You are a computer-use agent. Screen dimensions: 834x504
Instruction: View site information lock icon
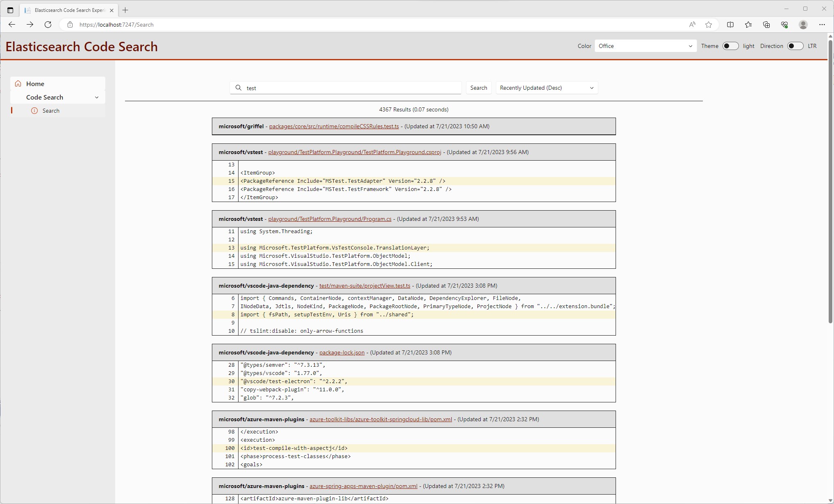pyautogui.click(x=70, y=25)
